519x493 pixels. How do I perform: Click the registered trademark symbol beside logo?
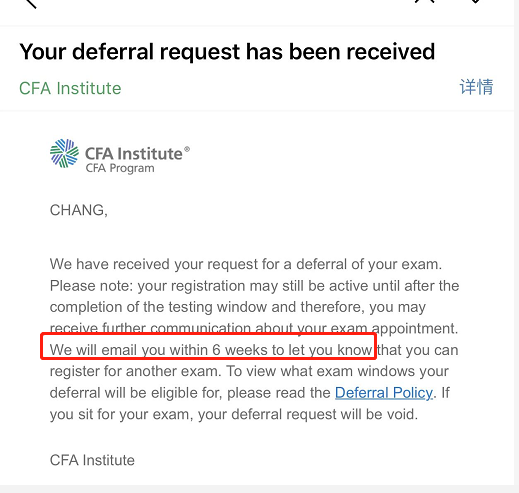click(187, 149)
